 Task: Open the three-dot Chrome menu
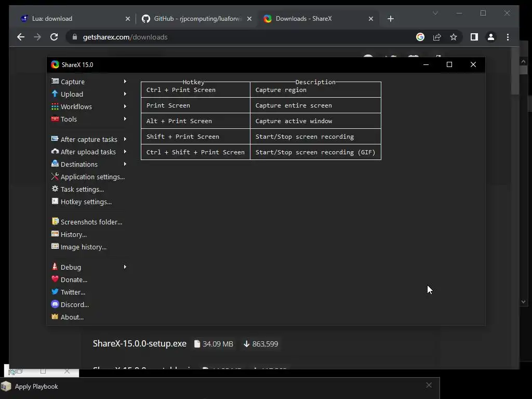click(x=508, y=37)
